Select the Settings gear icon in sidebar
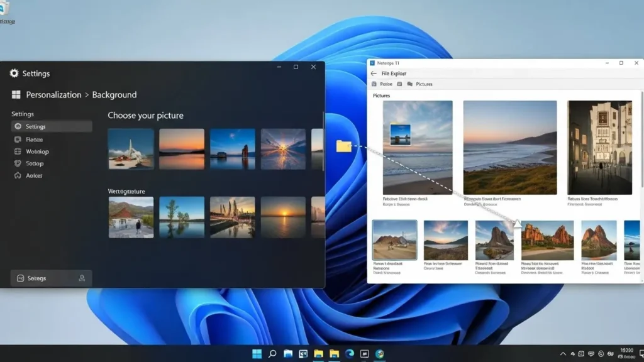 tap(18, 126)
